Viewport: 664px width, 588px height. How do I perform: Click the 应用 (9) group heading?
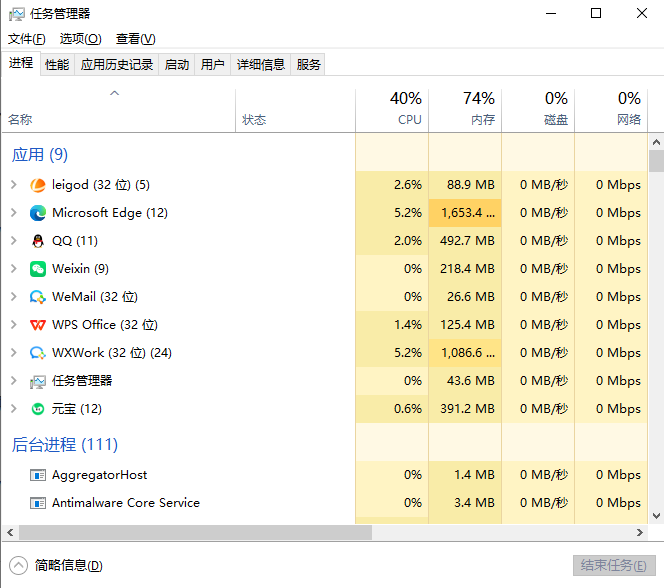pos(40,155)
